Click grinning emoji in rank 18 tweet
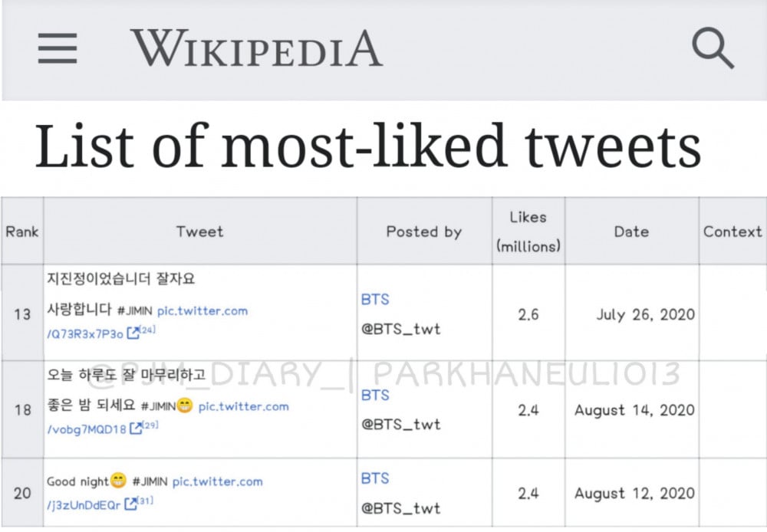This screenshot has height=532, width=767. (x=185, y=406)
